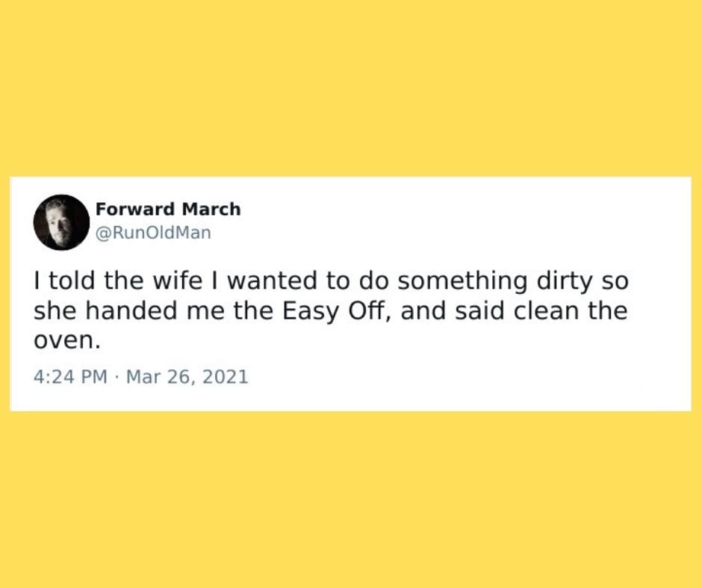Select the Mar 26, 2021 date
The height and width of the screenshot is (588, 702).
tap(187, 376)
